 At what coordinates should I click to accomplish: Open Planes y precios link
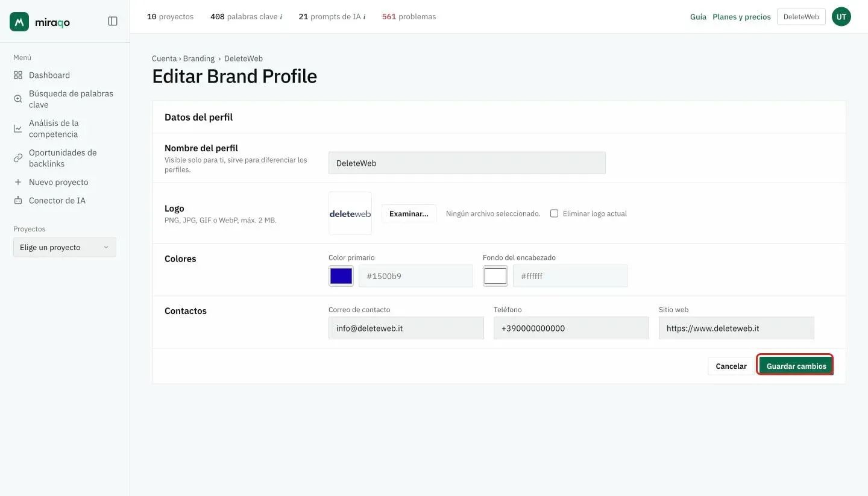click(x=741, y=17)
